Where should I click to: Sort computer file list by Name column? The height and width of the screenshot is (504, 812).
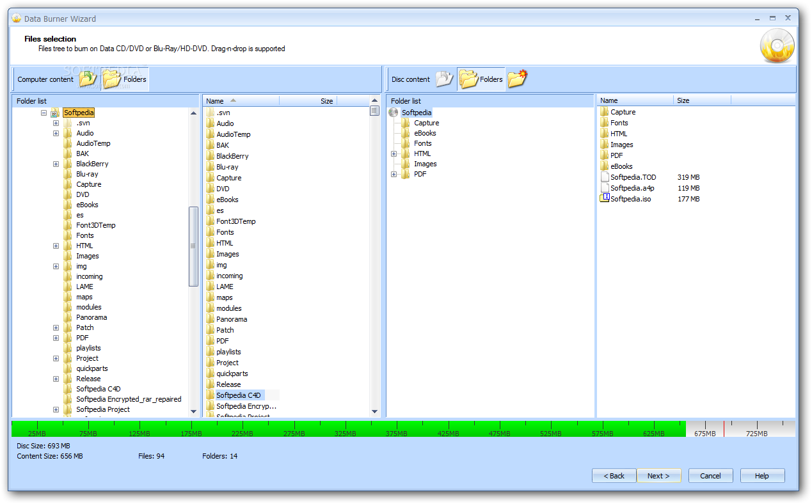point(241,100)
